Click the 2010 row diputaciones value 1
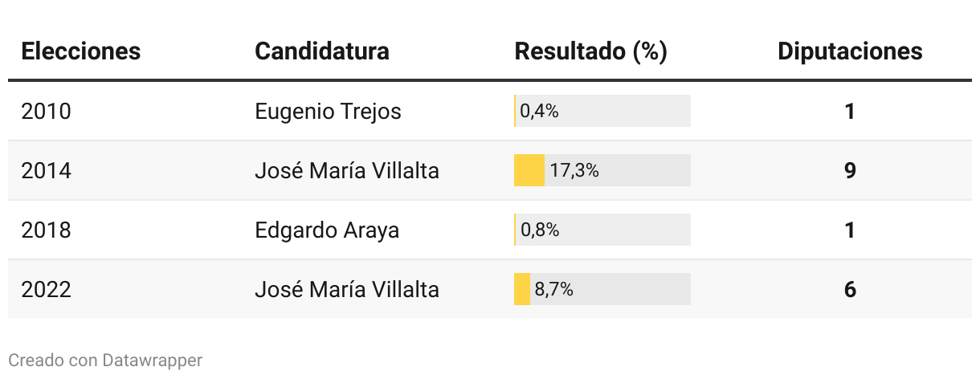Screen dimensions: 980x379 pyautogui.click(x=850, y=111)
